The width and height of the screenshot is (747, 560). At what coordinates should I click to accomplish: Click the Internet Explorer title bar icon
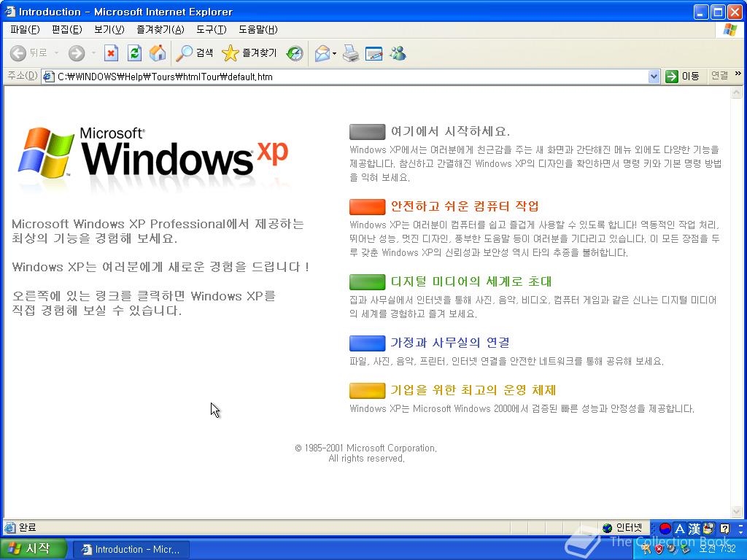pos(9,12)
